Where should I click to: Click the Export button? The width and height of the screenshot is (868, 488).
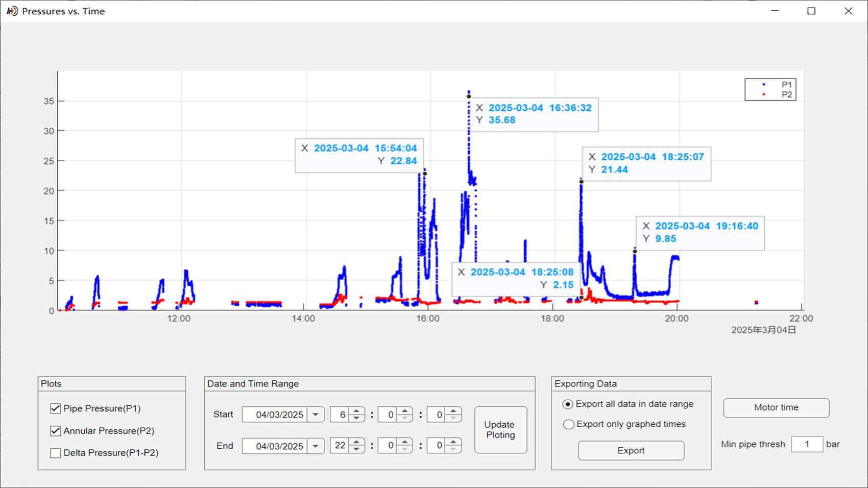point(631,451)
